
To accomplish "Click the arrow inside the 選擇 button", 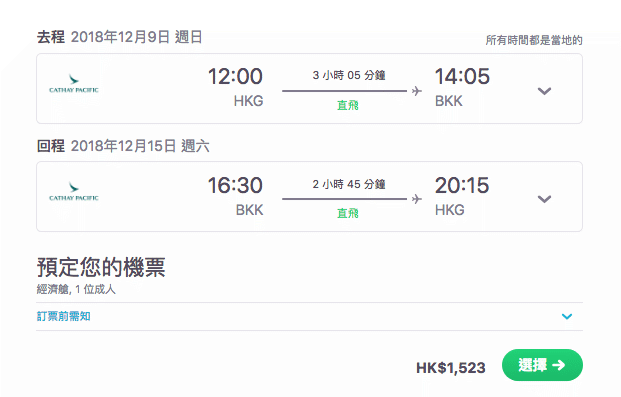I will pos(559,365).
